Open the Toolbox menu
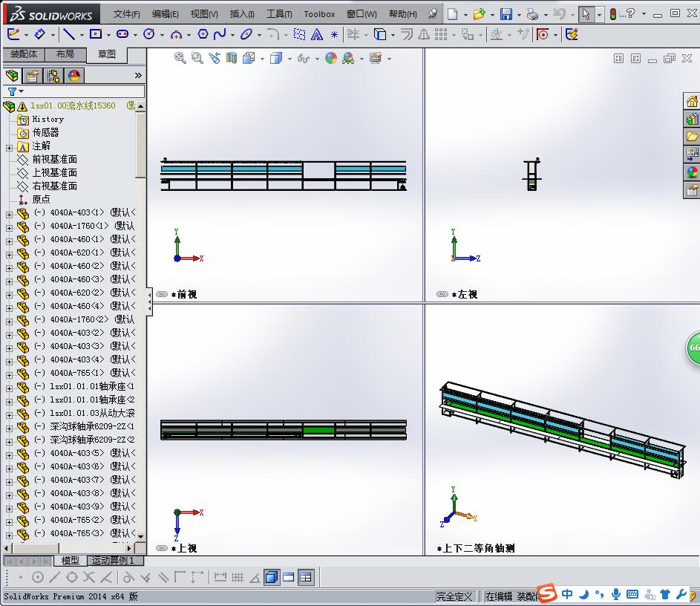700x606 pixels. 319,14
